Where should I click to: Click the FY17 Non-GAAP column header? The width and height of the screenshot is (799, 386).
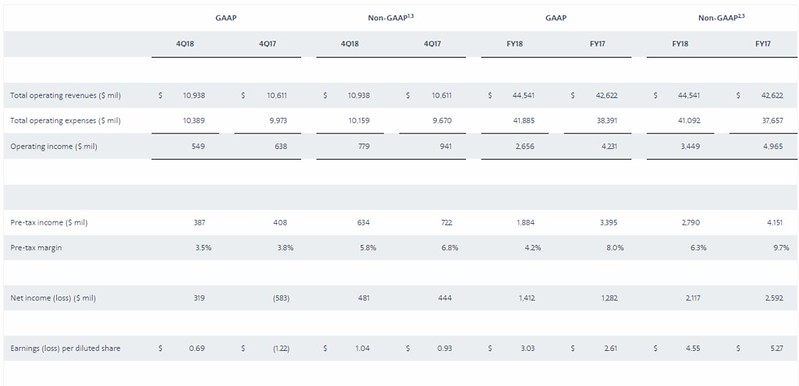pyautogui.click(x=762, y=44)
